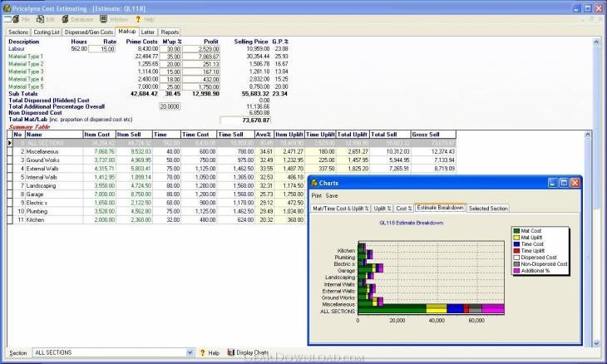The image size is (607, 364).
Task: Click the Labour Rate field 15.00
Action: click(x=102, y=49)
